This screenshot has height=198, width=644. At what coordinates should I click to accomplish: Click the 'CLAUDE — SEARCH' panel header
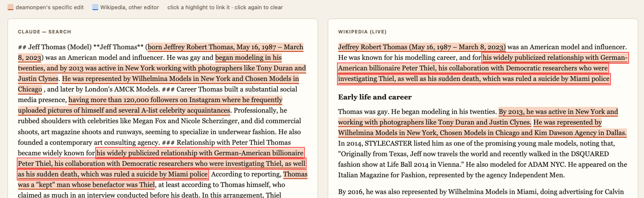pos(45,32)
